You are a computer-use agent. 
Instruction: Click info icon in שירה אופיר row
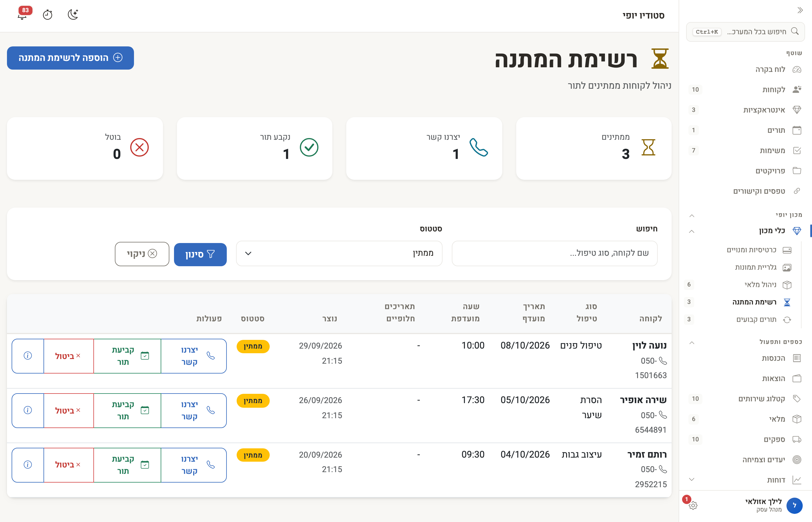tap(28, 410)
